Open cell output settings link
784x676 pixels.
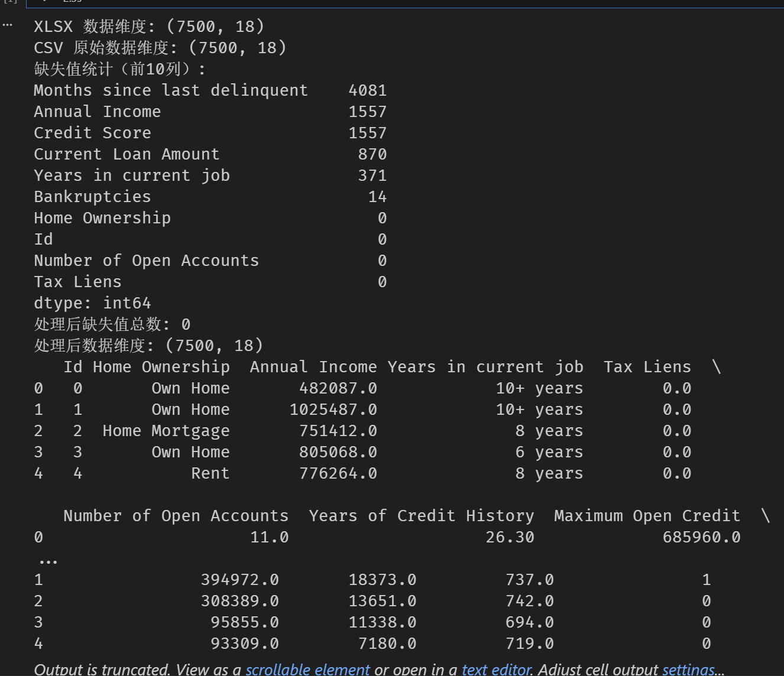(688, 669)
